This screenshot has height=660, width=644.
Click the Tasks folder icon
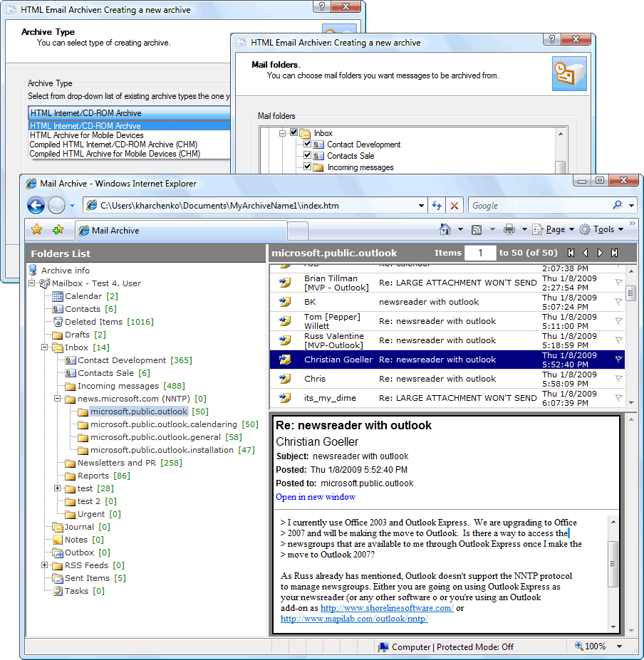pos(58,591)
